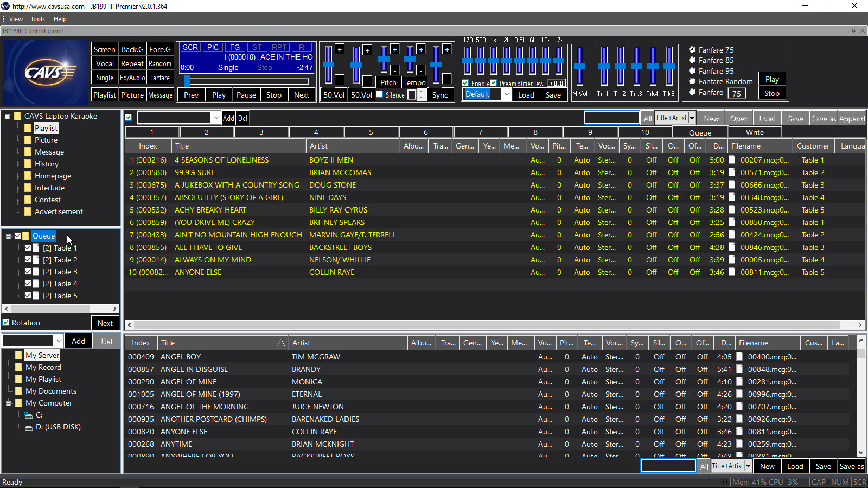Click the PIC display mode indicator
This screenshot has width=868, height=488.
[x=213, y=48]
